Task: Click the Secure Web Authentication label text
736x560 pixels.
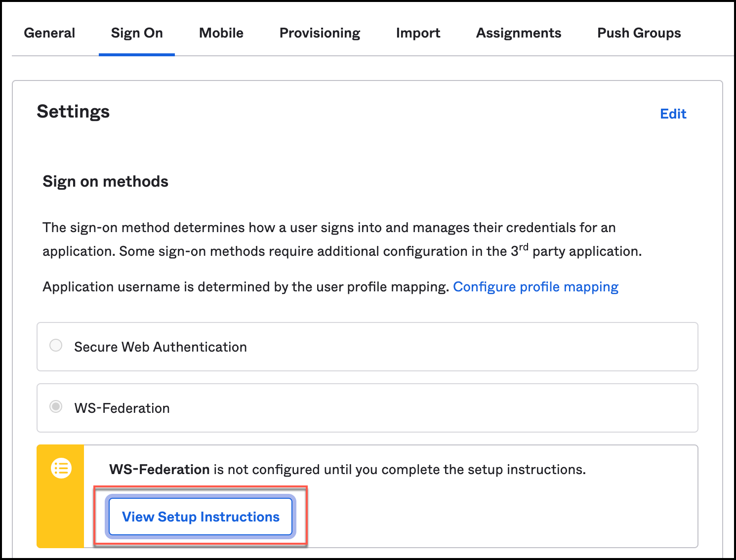Action: tap(161, 347)
